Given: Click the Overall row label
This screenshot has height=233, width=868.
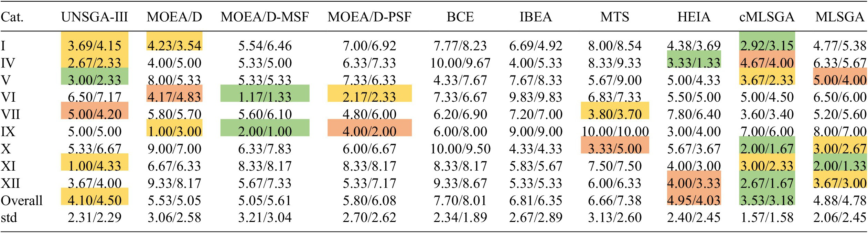Looking at the screenshot, I should tap(22, 200).
